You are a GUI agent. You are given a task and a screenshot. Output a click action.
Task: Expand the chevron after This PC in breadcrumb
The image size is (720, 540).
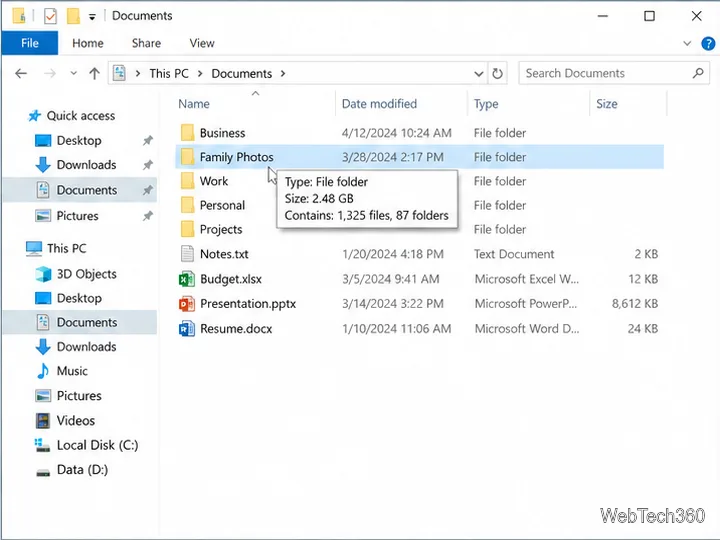[200, 73]
